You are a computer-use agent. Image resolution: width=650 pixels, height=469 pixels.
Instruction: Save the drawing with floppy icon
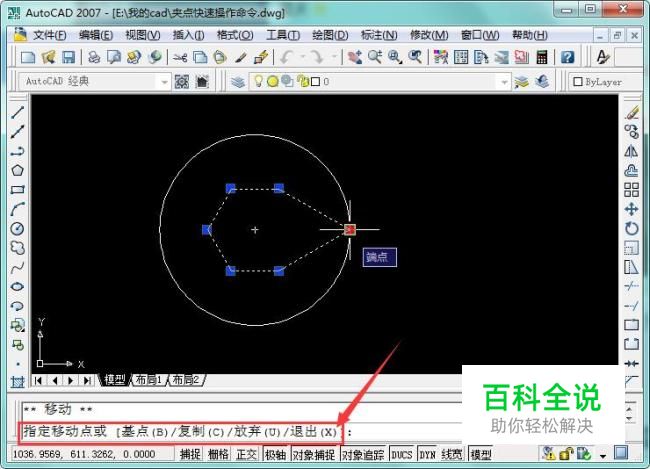click(x=68, y=57)
